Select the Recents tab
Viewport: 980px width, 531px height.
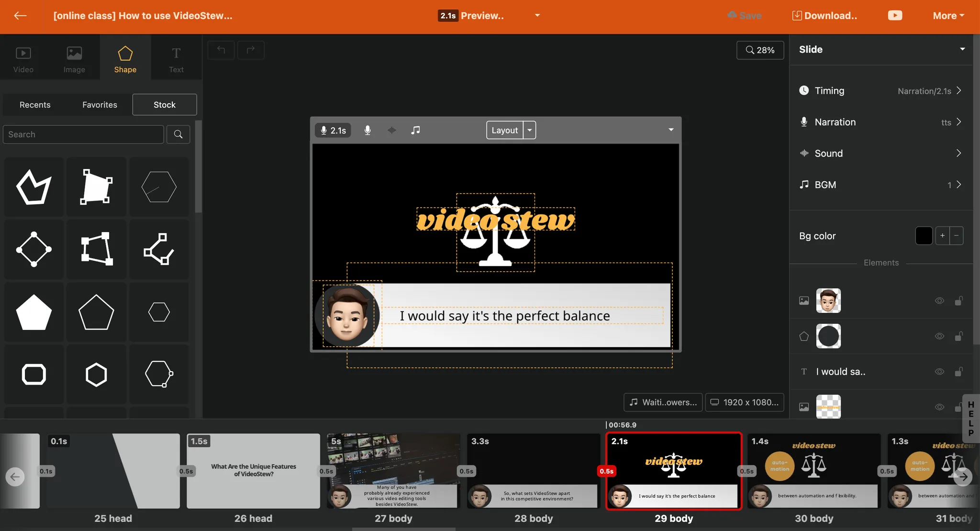[35, 105]
